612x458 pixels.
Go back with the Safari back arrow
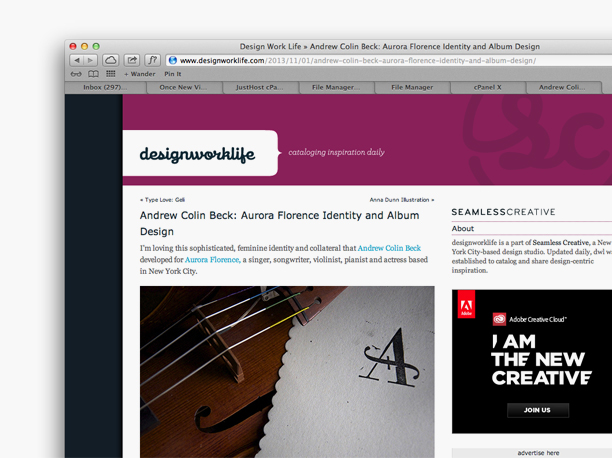pyautogui.click(x=77, y=60)
